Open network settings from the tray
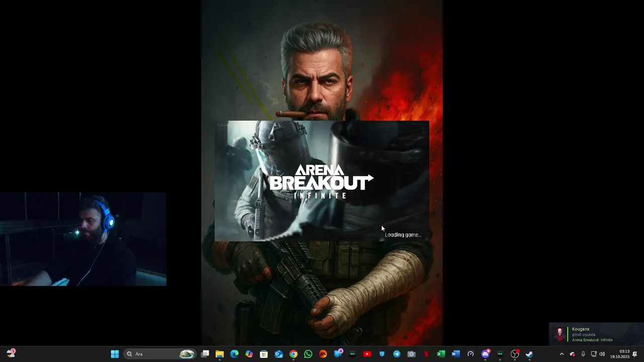This screenshot has width=644, height=362. (594, 354)
